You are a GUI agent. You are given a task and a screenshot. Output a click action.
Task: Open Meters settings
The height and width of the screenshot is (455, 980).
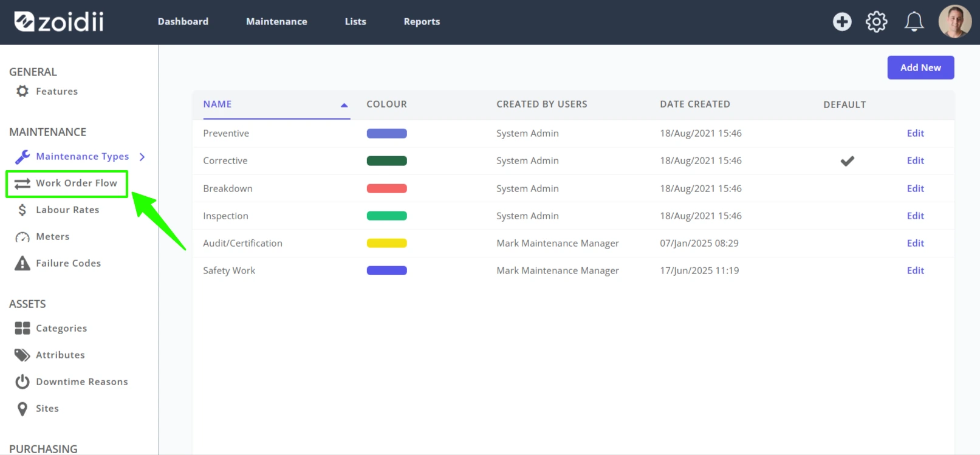point(53,237)
